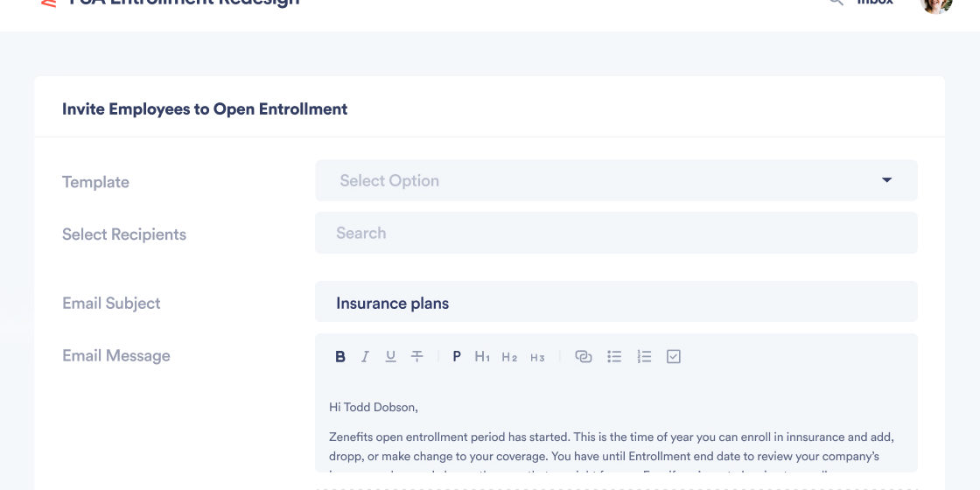The height and width of the screenshot is (490, 980).
Task: Apply the H1 heading style
Action: [x=482, y=356]
